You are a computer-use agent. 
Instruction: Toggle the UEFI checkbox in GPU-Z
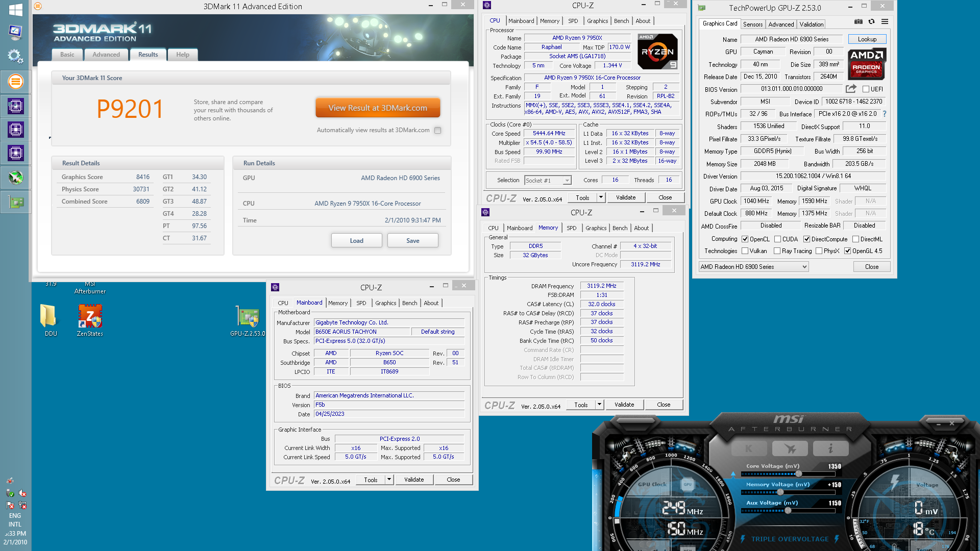click(x=866, y=89)
